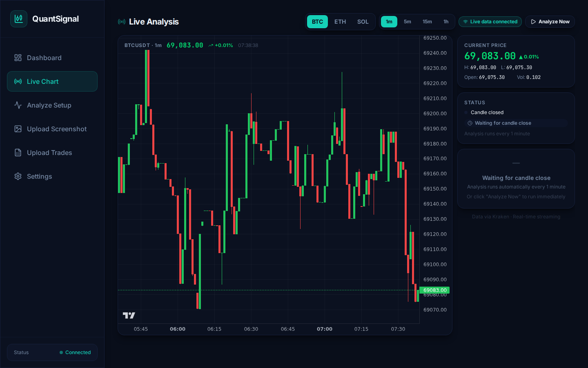The image size is (588, 368).
Task: Toggle the BTC symbol selection
Action: click(x=317, y=22)
